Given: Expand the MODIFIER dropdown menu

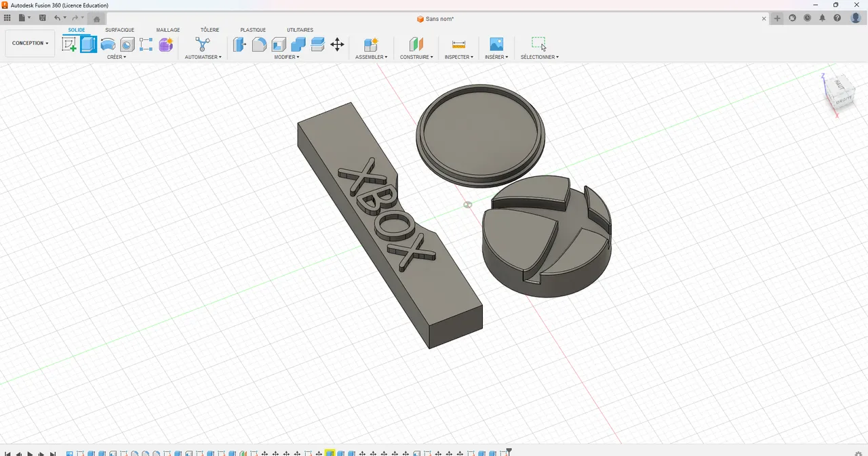Looking at the screenshot, I should click(287, 57).
